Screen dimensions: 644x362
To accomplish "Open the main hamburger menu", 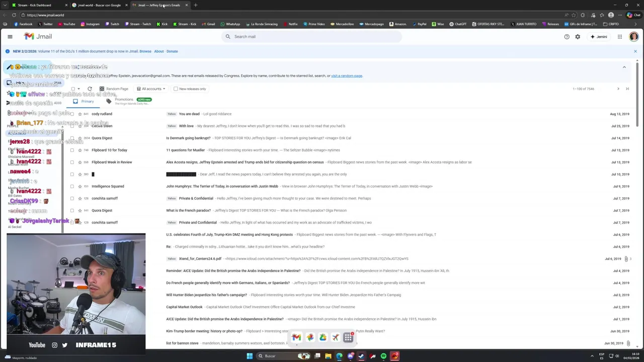I will click(10, 37).
